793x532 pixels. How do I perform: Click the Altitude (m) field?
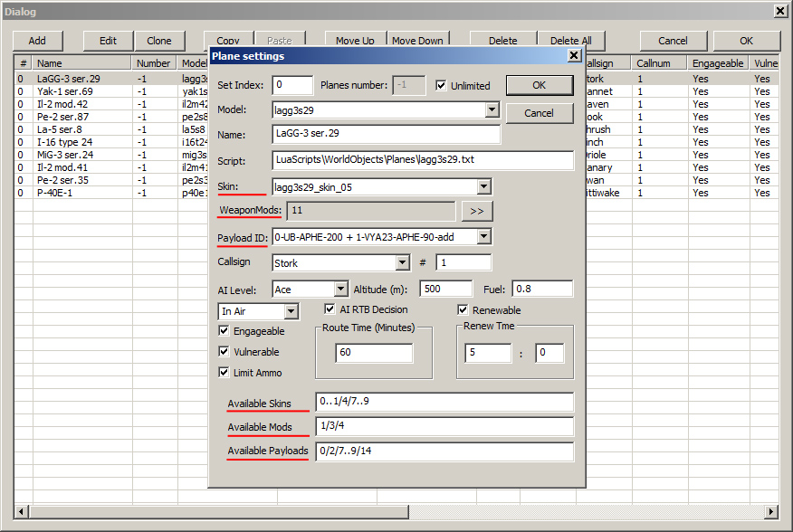446,289
